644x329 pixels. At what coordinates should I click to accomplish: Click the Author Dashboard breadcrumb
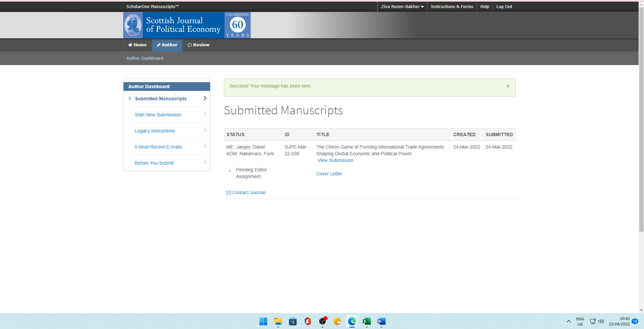(145, 58)
